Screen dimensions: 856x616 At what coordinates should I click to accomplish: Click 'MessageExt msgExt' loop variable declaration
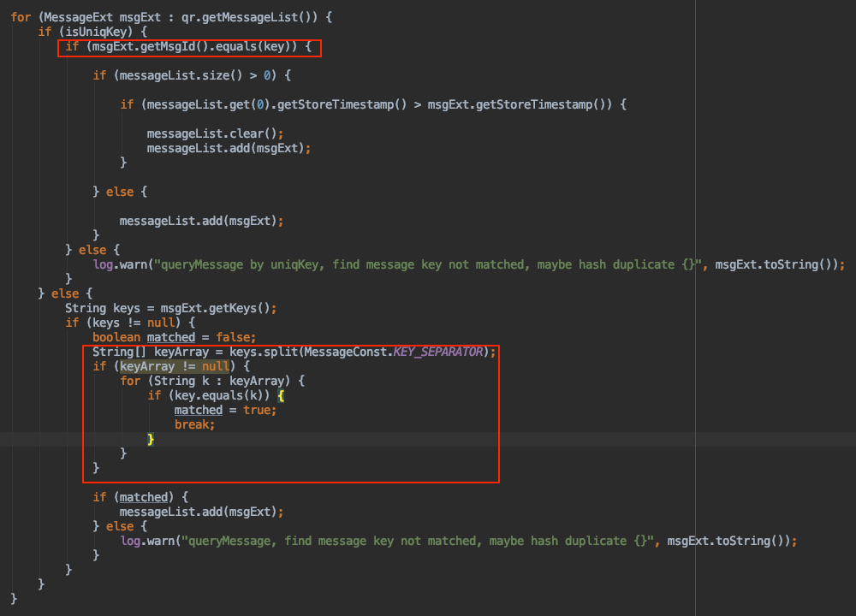[103, 17]
